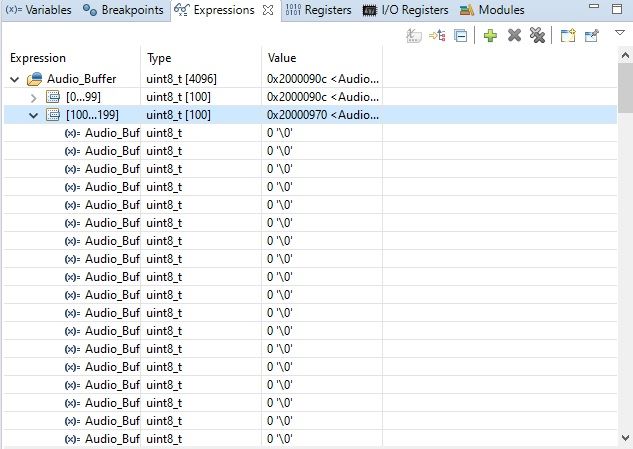The height and width of the screenshot is (449, 633).
Task: Toggle the Show Logical Structure icon
Action: [437, 36]
